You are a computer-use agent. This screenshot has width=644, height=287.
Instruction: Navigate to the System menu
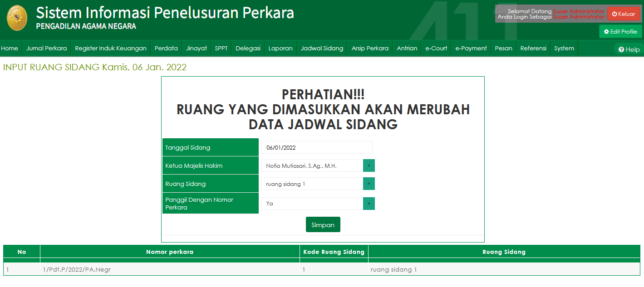point(564,48)
